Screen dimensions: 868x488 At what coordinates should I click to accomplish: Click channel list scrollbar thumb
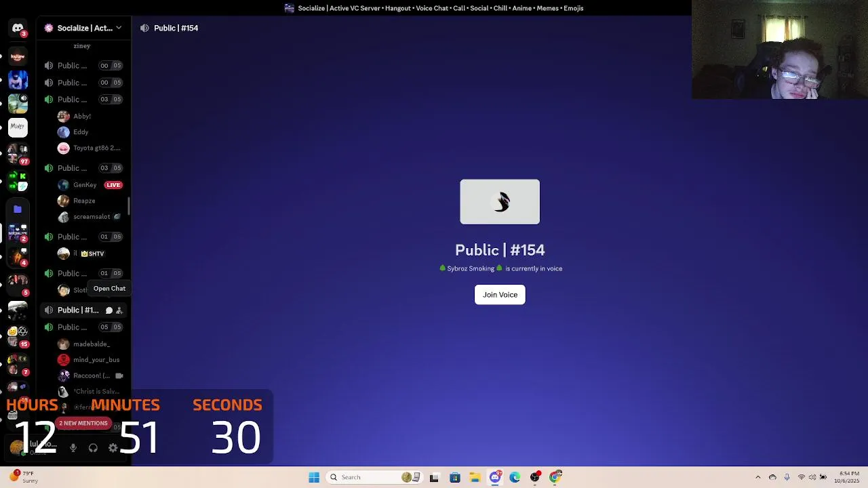[129, 206]
